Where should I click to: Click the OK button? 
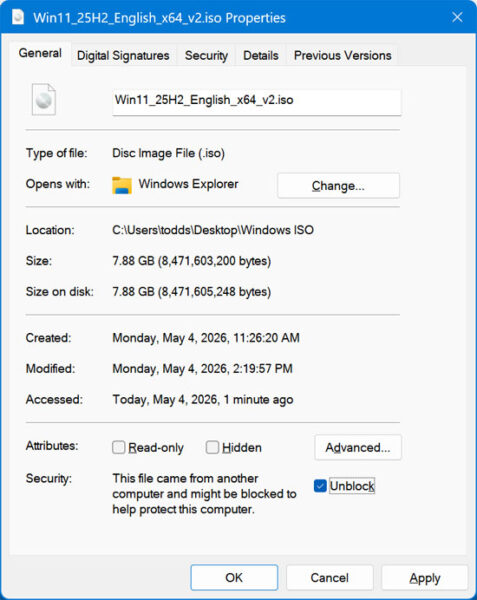pyautogui.click(x=234, y=577)
